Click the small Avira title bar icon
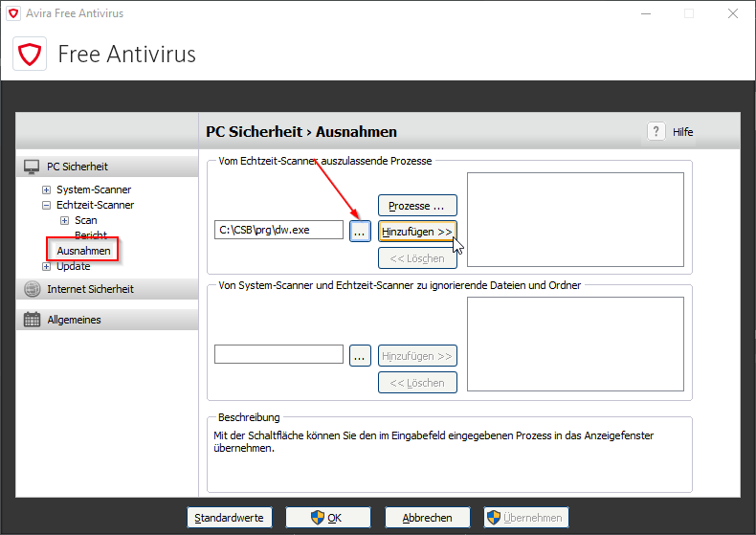This screenshot has height=535, width=756. click(x=13, y=13)
